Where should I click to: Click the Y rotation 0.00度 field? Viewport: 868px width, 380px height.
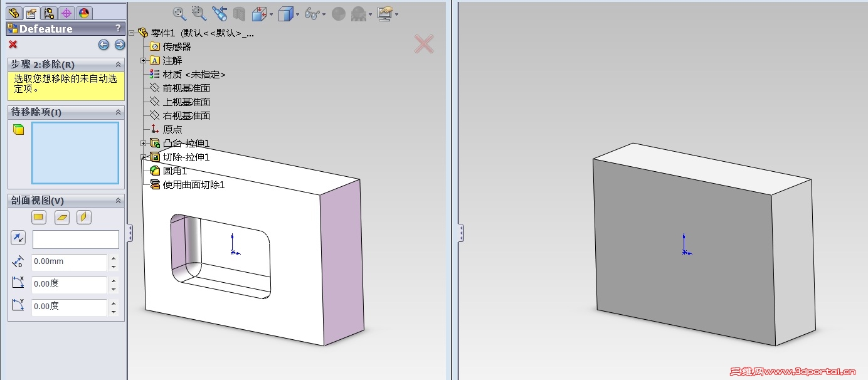point(70,307)
